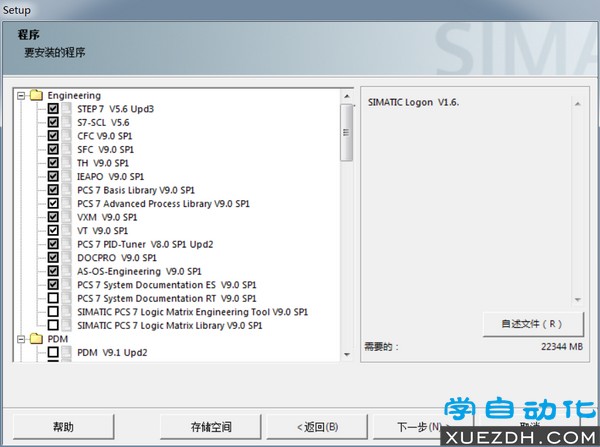This screenshot has width=600, height=447.
Task: Uncheck the PCS 7 PID-Tuner checkbox
Action: (x=53, y=244)
